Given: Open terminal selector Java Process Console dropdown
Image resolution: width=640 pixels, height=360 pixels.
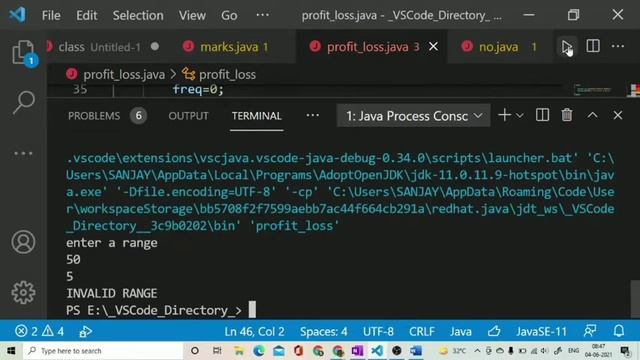Looking at the screenshot, I should pyautogui.click(x=413, y=116).
